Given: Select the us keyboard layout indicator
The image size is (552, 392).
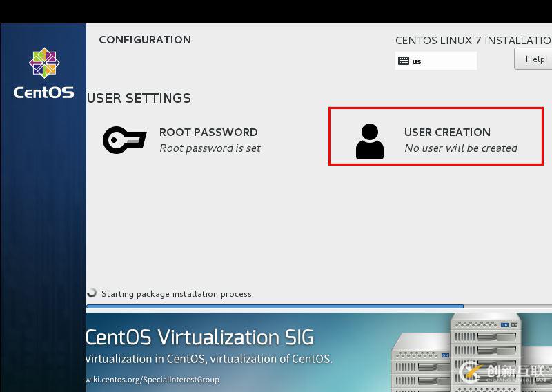Looking at the screenshot, I should (436, 61).
